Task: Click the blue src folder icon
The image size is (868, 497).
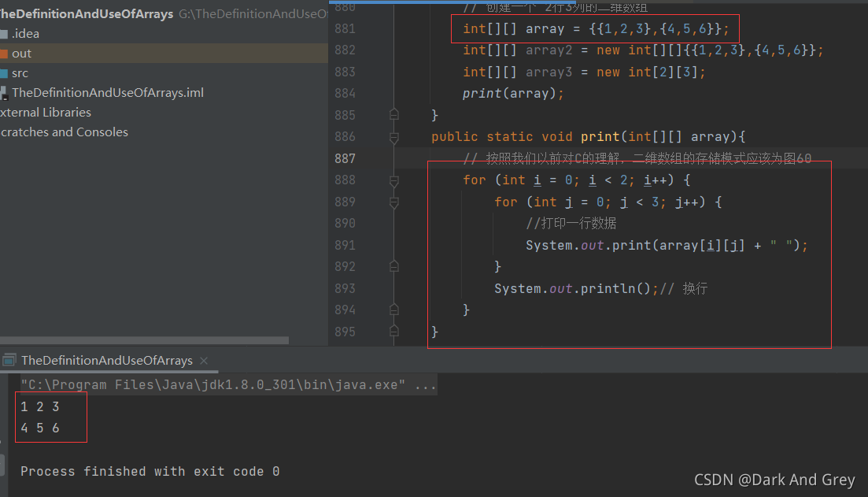Action: click(4, 73)
